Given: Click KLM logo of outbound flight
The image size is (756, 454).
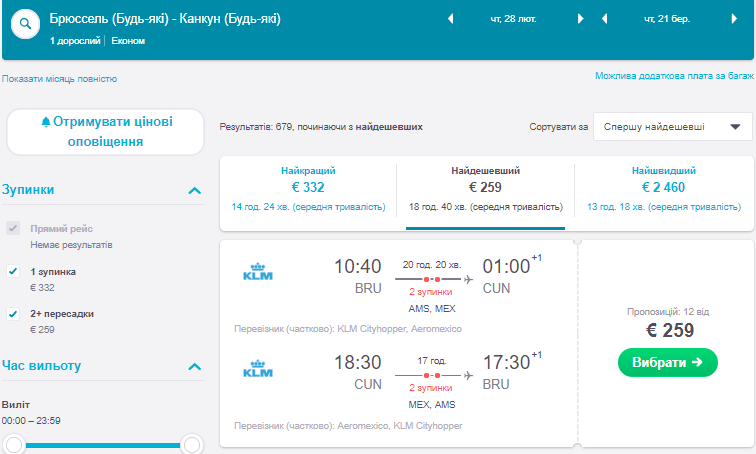Looking at the screenshot, I should point(259,273).
